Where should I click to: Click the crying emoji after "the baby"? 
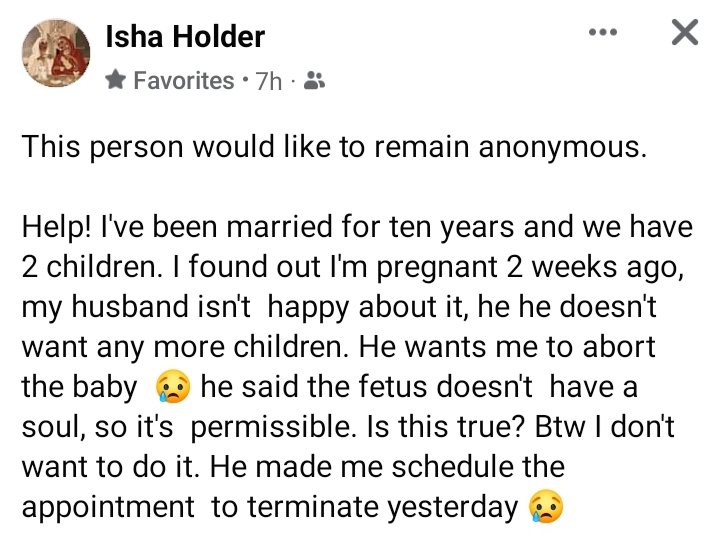point(172,386)
